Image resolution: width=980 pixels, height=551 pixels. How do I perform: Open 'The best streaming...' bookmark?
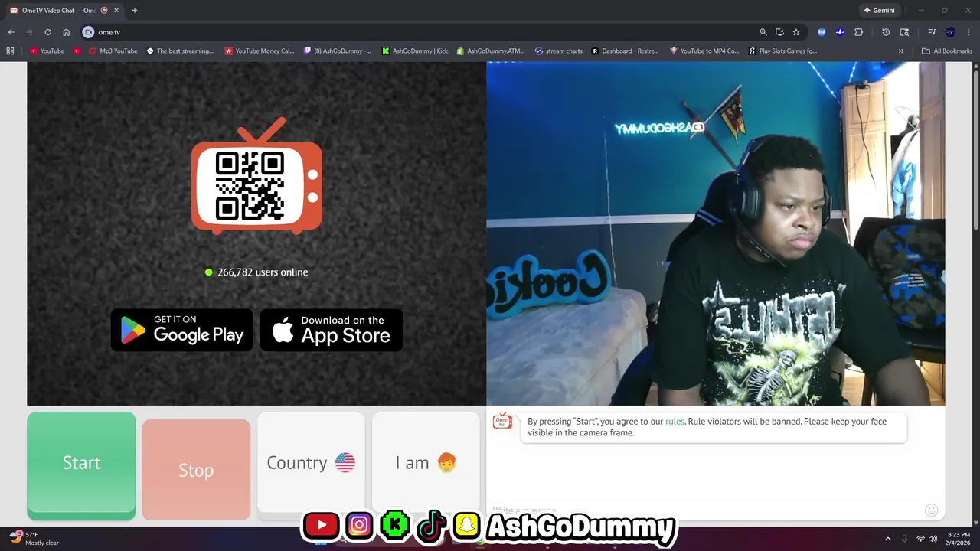tap(180, 51)
